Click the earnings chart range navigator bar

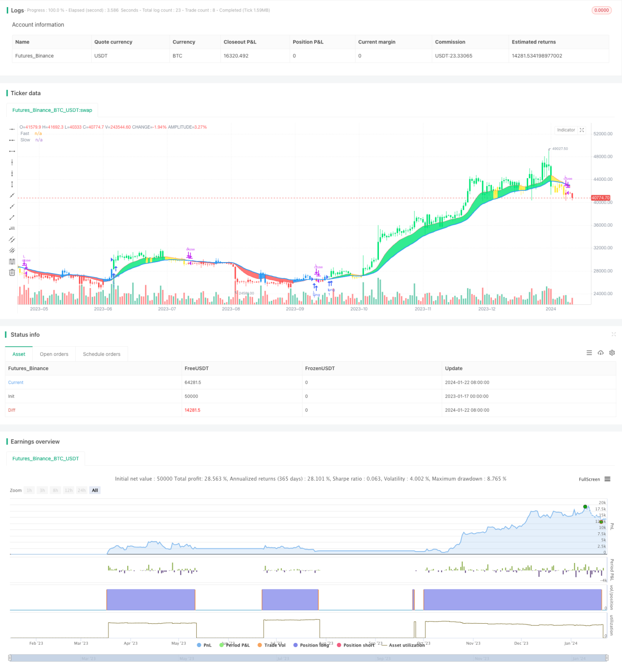pyautogui.click(x=308, y=658)
